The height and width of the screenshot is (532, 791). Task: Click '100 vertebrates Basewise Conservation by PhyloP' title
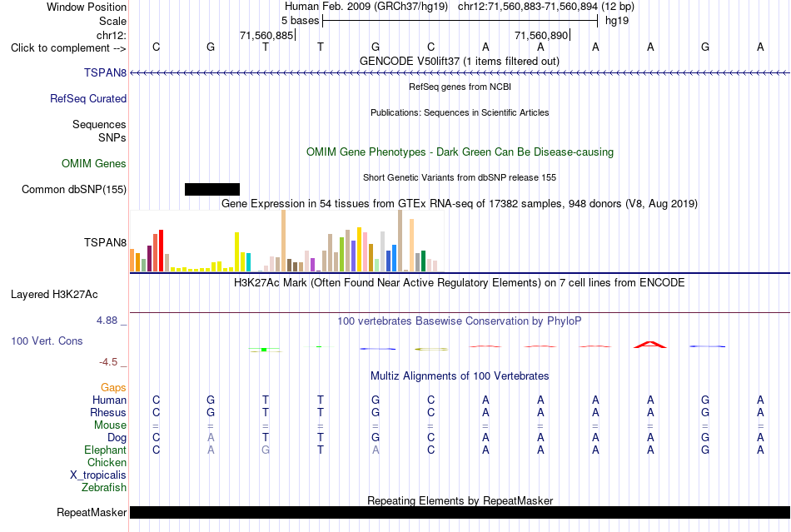(x=460, y=321)
